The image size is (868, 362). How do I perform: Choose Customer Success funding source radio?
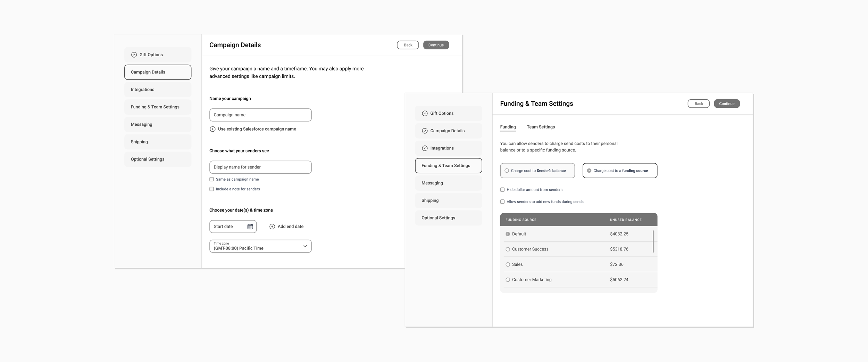(x=508, y=249)
